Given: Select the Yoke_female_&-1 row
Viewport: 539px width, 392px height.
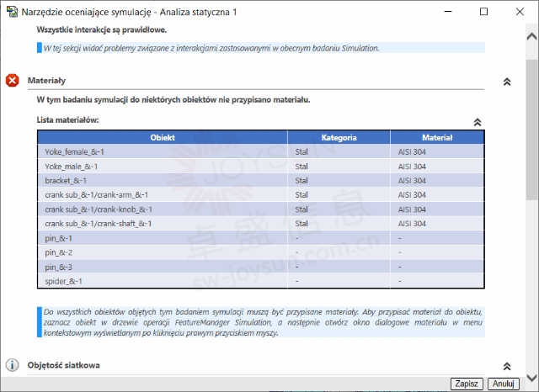Looking at the screenshot, I should coord(261,151).
